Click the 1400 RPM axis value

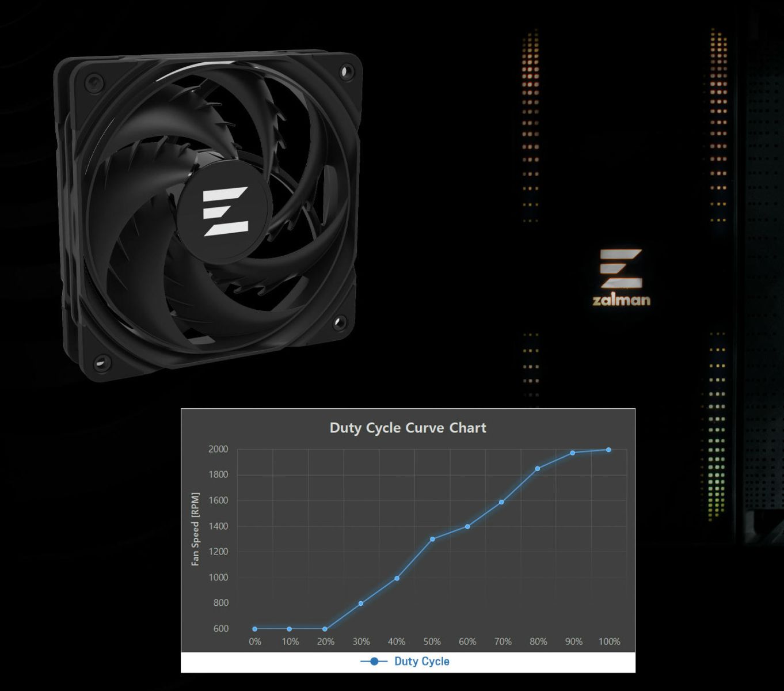(218, 526)
